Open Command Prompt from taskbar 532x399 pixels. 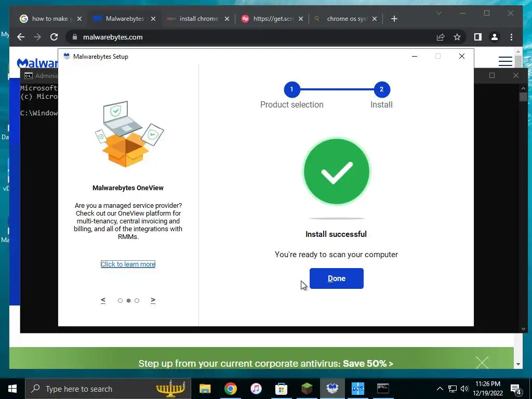[383, 389]
